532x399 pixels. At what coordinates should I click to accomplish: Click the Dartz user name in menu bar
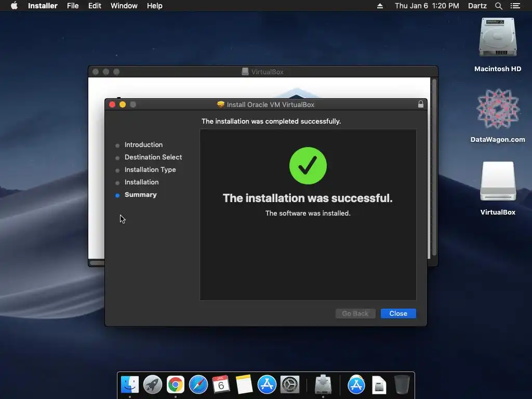(477, 6)
